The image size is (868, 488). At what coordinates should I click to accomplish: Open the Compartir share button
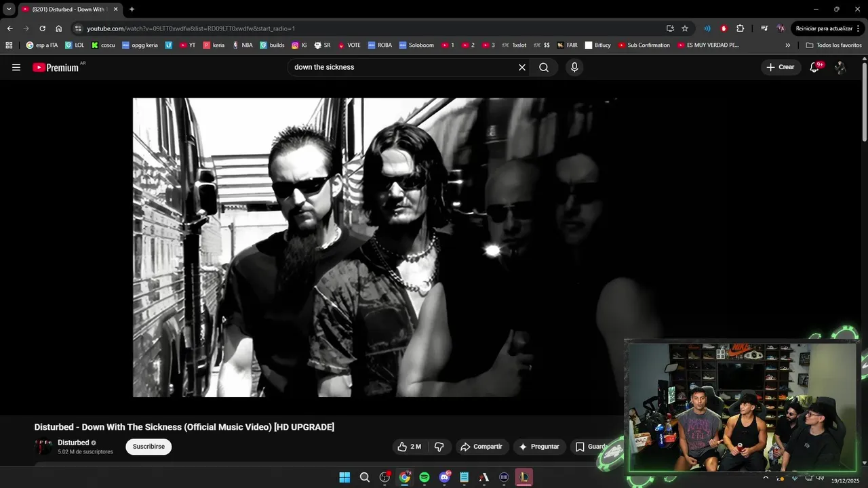[481, 447]
